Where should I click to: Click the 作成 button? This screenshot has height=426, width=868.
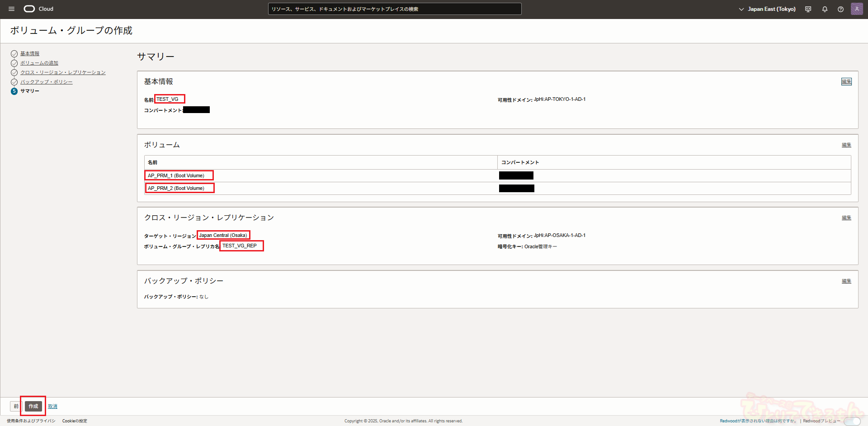click(x=33, y=406)
